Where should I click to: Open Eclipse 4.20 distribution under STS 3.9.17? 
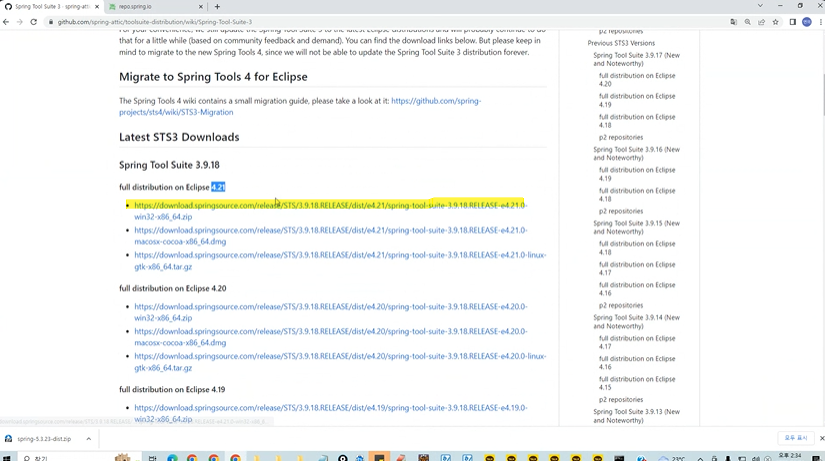[x=637, y=79]
